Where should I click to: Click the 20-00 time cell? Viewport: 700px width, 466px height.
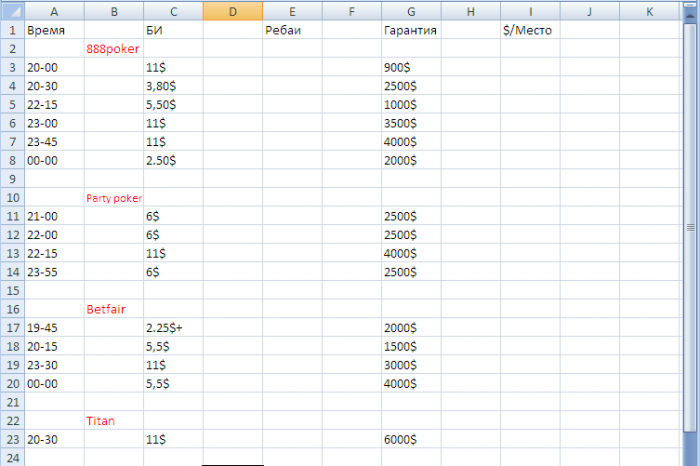54,67
